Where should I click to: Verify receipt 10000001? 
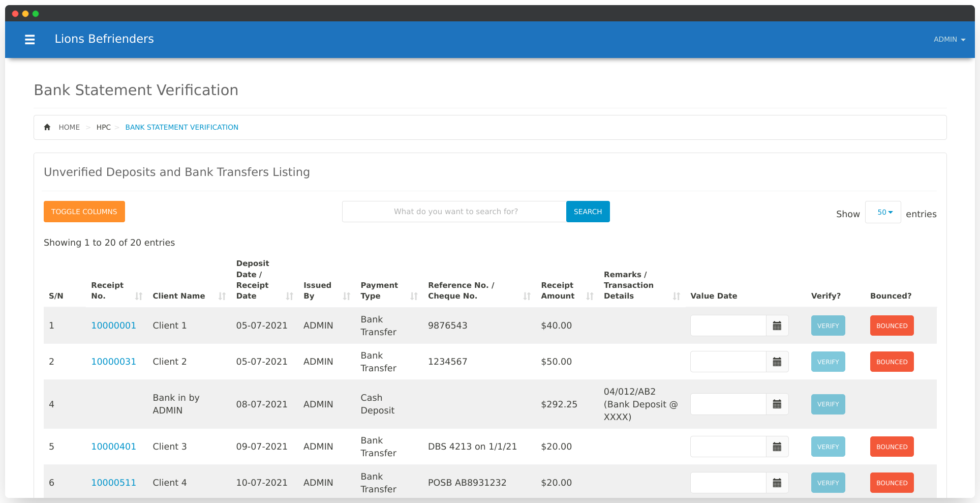828,326
